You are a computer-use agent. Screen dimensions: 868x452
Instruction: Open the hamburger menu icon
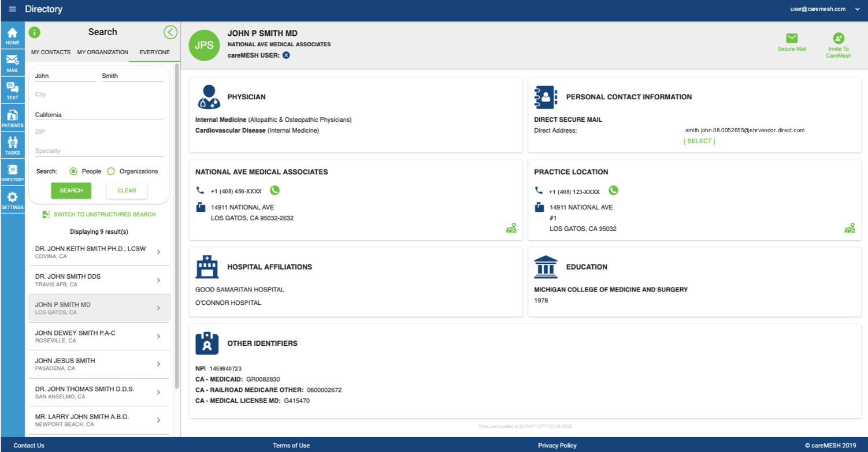tap(13, 9)
